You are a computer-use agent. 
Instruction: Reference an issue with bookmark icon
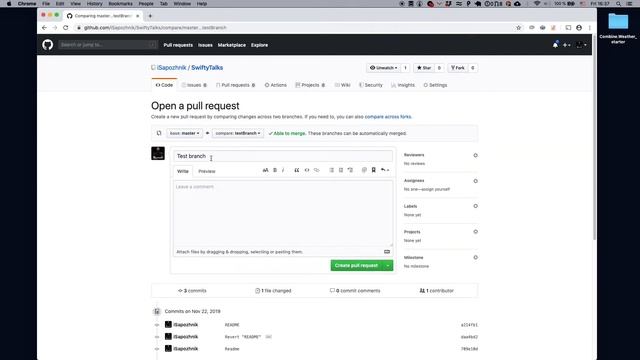(x=373, y=170)
